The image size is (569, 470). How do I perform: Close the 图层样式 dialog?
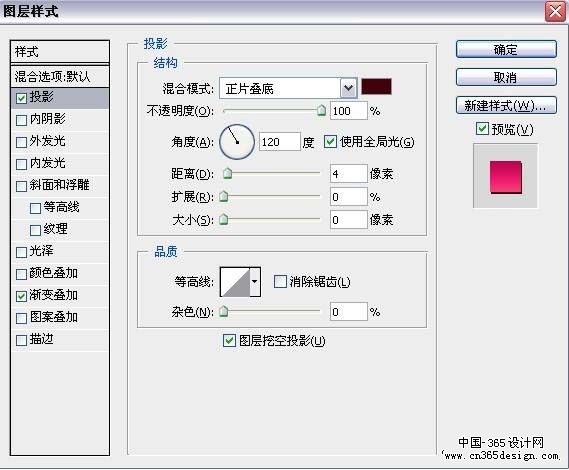point(555,11)
